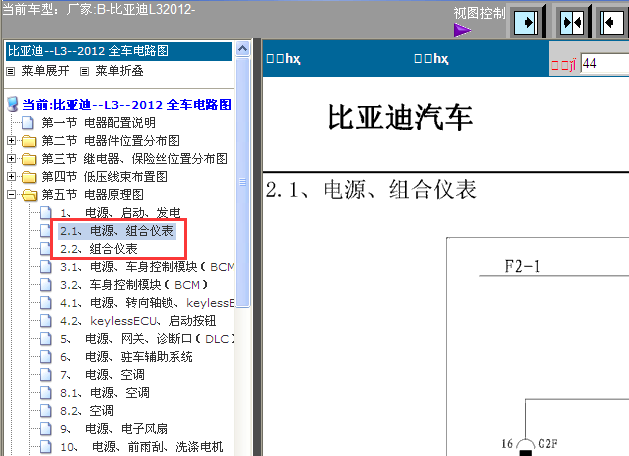The width and height of the screenshot is (629, 456).
Task: Click page icon of 4.2、keylessECU
Action: tap(46, 321)
